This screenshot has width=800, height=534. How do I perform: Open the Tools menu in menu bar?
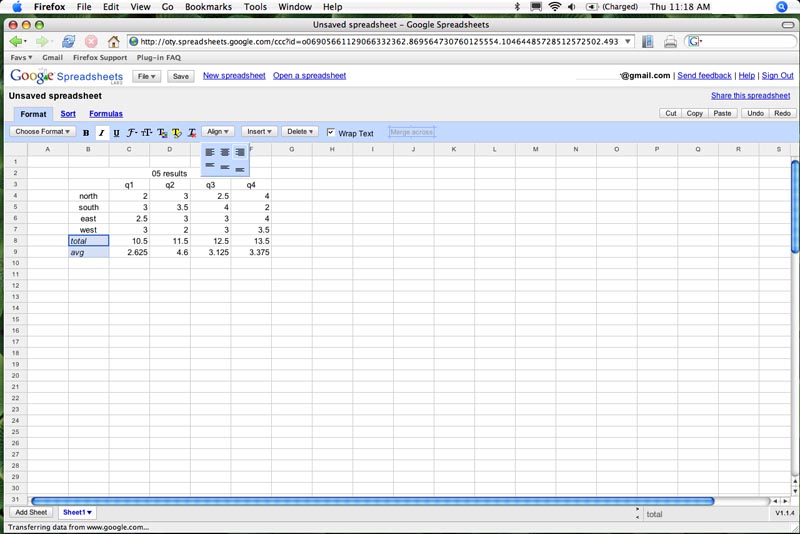pos(255,7)
